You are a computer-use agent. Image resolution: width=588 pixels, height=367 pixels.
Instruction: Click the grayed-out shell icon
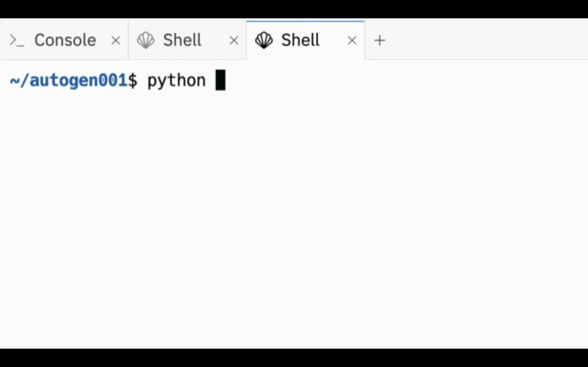(146, 40)
